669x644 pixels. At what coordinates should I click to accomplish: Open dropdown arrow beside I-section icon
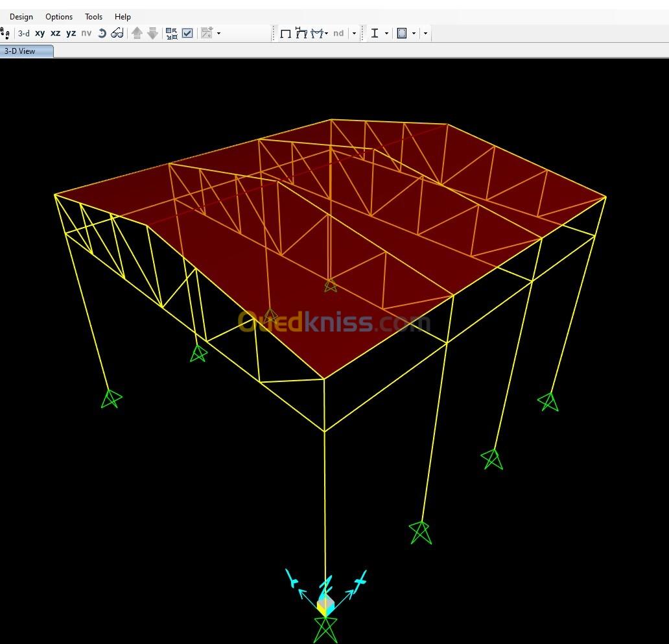click(x=386, y=33)
